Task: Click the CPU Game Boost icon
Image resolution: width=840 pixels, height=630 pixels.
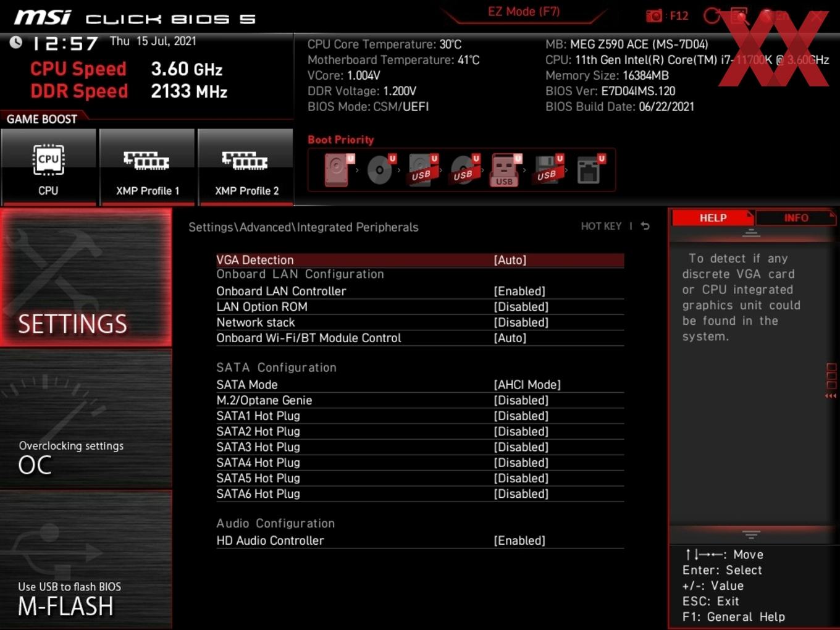Action: [48, 167]
